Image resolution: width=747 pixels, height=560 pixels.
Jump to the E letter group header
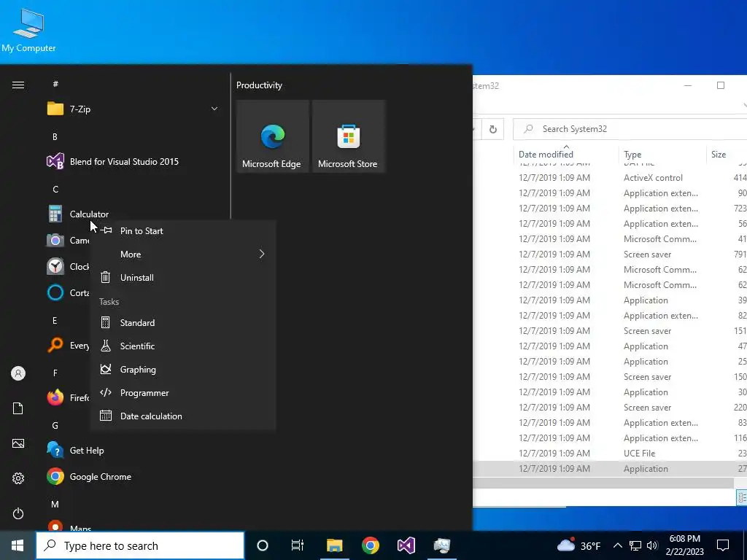[55, 321]
